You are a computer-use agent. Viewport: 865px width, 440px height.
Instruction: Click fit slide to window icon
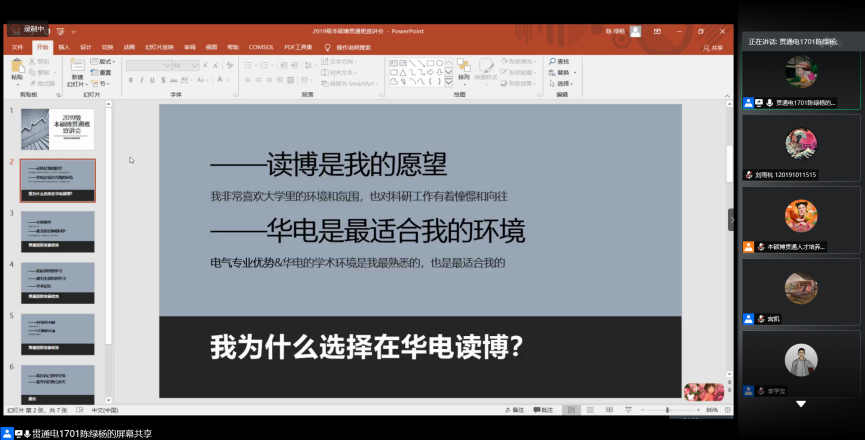[729, 410]
